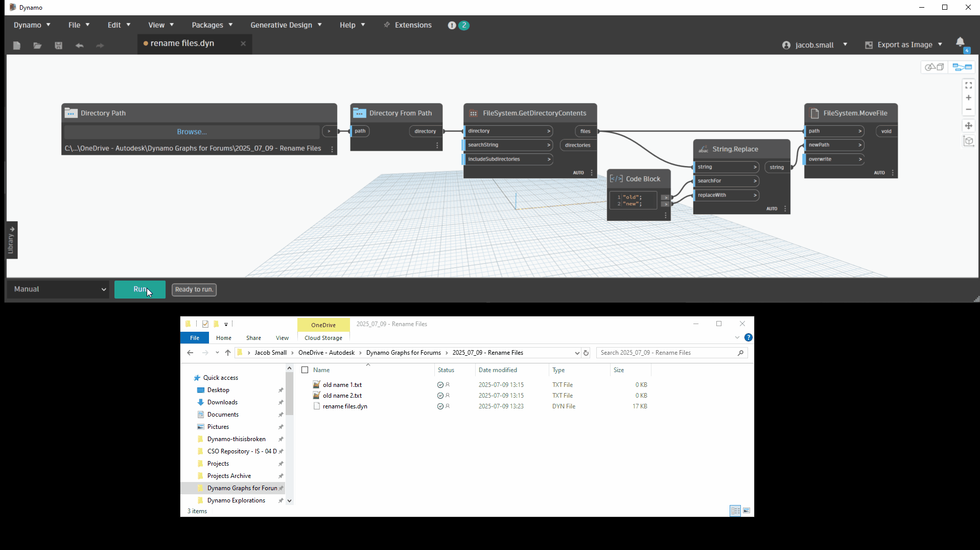Click the Directory Path node output port
Screen dimensions: 980x550
click(329, 131)
